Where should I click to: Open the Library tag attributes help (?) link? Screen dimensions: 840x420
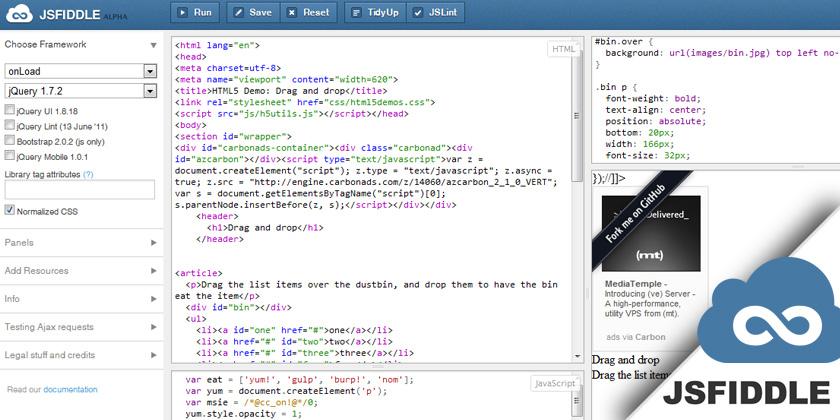coord(88,175)
